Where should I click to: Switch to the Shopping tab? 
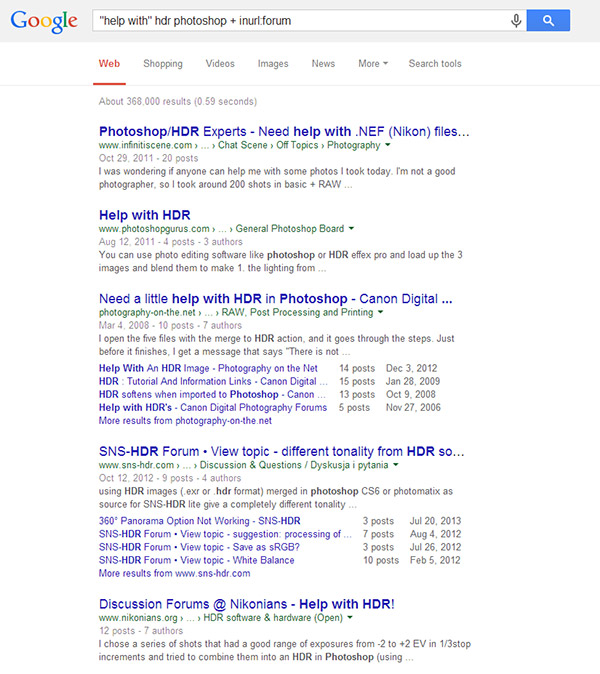click(x=163, y=64)
